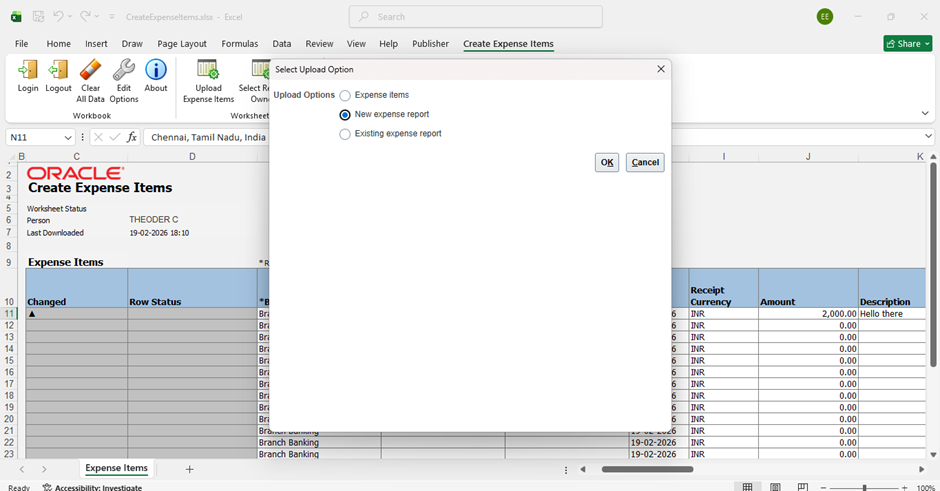Image resolution: width=940 pixels, height=491 pixels.
Task: Click the Logout ribbon icon
Action: [x=58, y=70]
